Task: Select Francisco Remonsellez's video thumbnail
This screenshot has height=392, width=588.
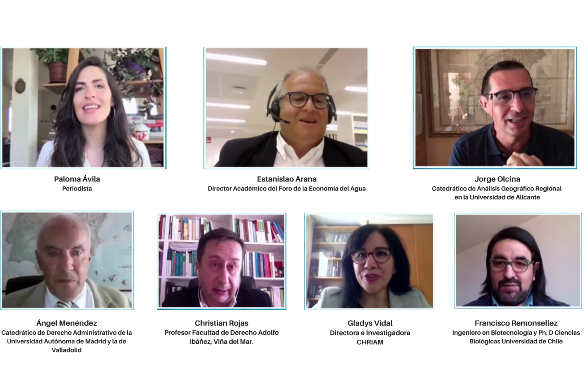Action: pos(518,261)
